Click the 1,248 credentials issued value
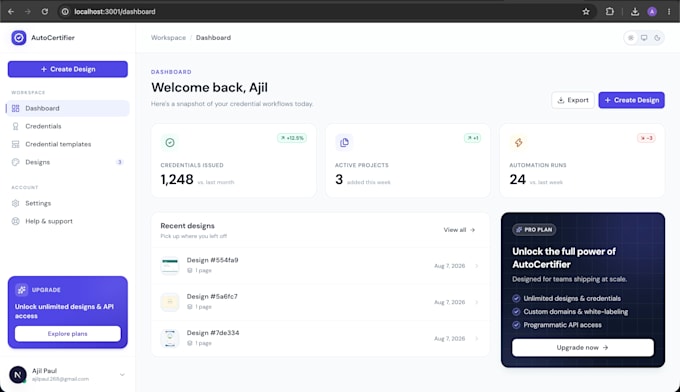 pyautogui.click(x=177, y=179)
